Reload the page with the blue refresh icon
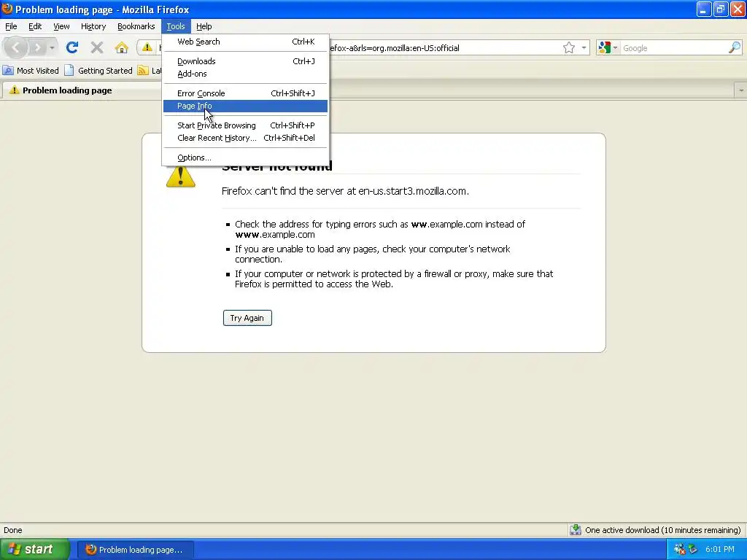The image size is (747, 560). tap(72, 47)
